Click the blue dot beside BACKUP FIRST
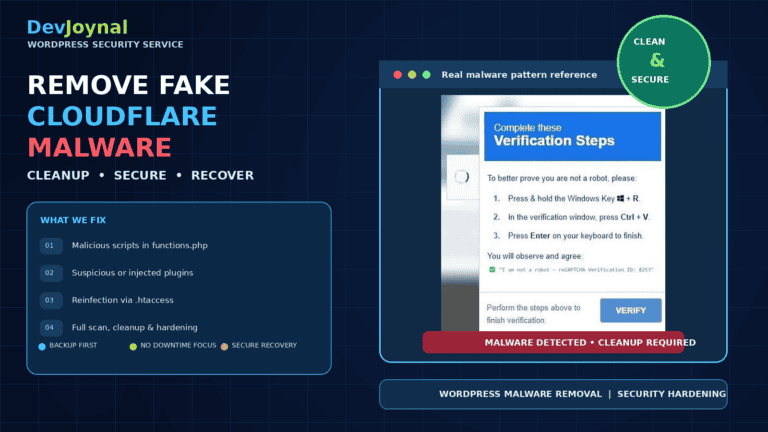The width and height of the screenshot is (768, 432). click(x=42, y=347)
